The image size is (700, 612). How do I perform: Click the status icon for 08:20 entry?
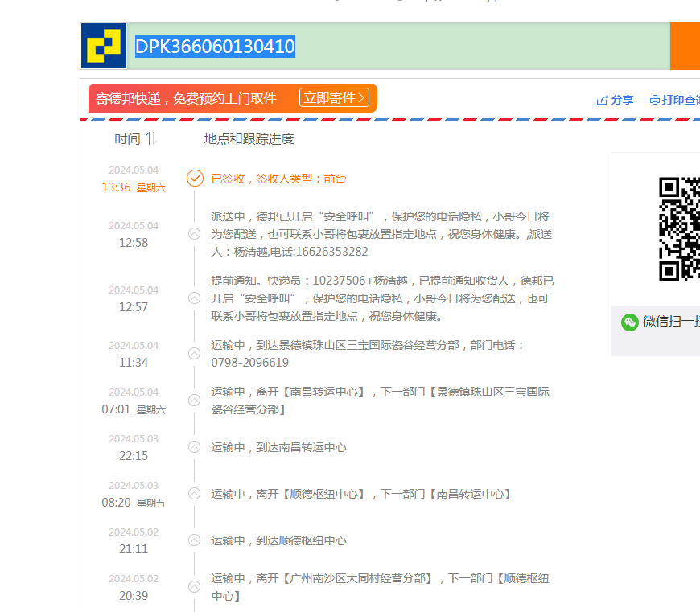(x=194, y=493)
